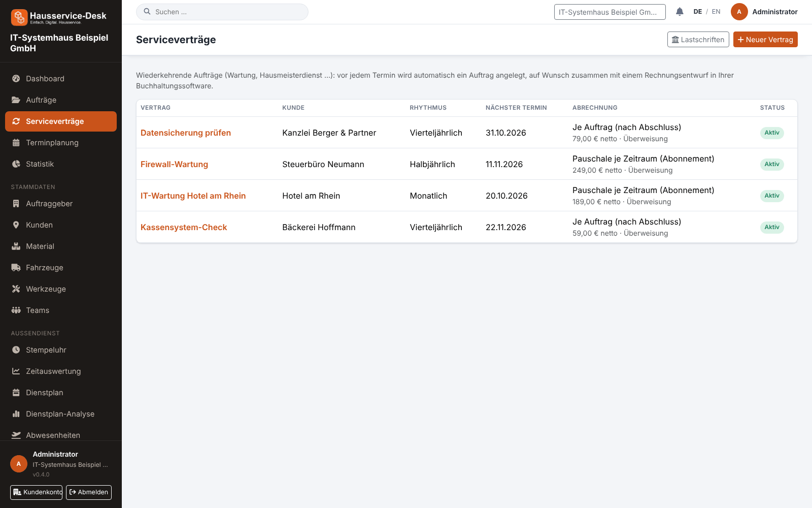The height and width of the screenshot is (508, 812).
Task: Click the Lastschriften button
Action: (698, 40)
